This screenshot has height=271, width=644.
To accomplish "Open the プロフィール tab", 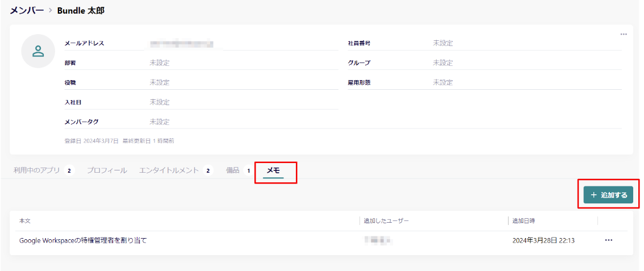I will click(x=107, y=170).
